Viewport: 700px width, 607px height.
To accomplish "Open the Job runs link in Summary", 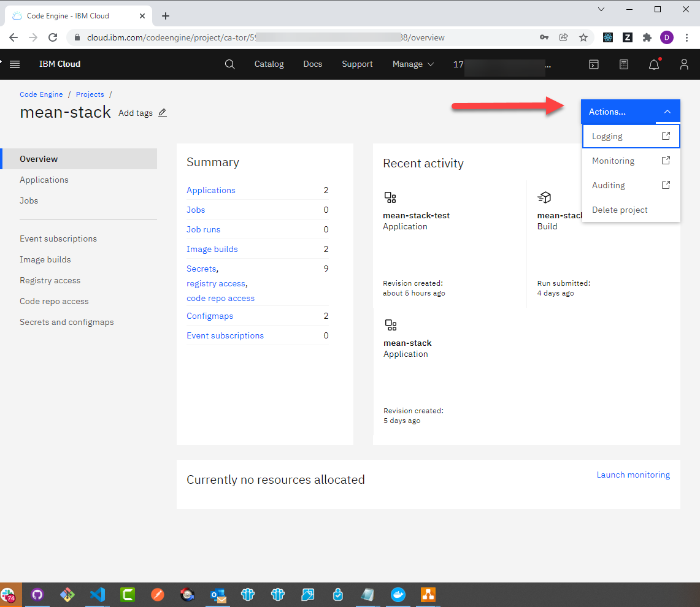I will [203, 229].
